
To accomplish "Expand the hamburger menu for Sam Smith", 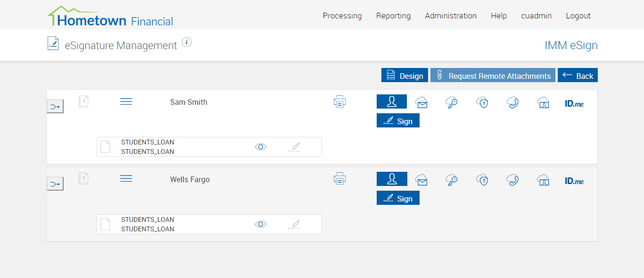I will tap(126, 101).
